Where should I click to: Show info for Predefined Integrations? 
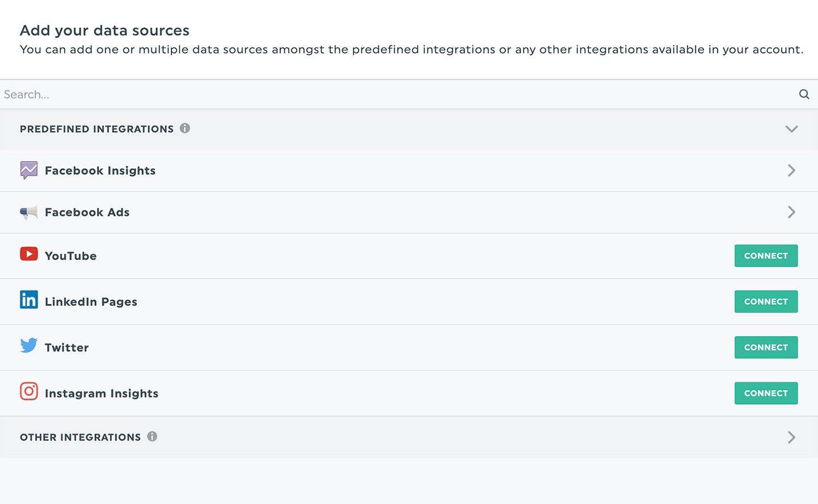pos(185,128)
